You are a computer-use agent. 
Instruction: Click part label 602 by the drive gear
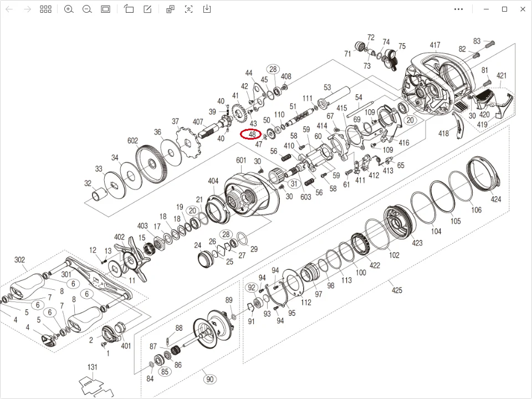point(132,140)
